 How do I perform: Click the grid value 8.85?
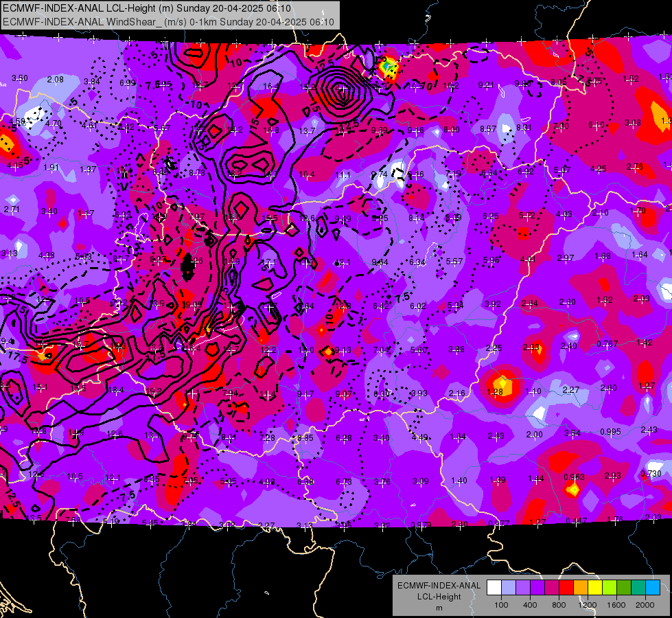[x=305, y=438]
